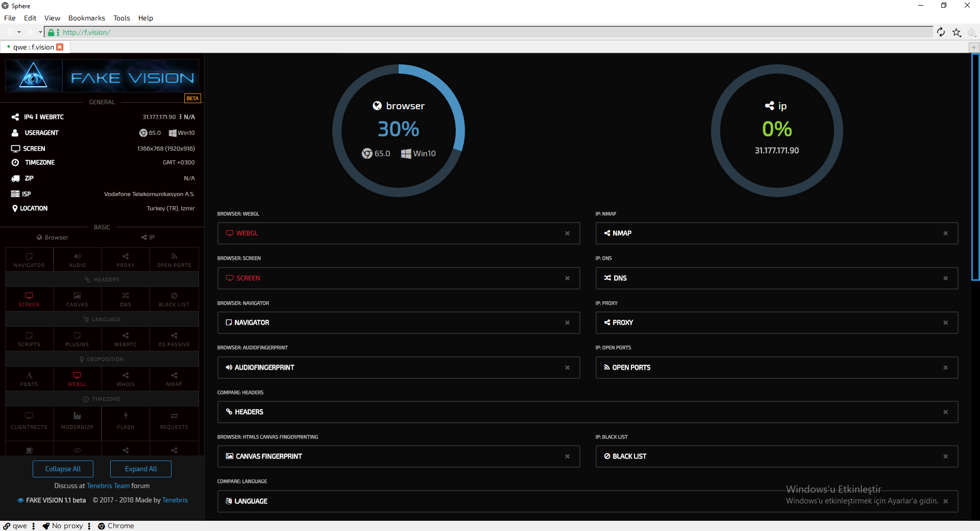This screenshot has height=531, width=980.
Task: Select the Fonts tile in the sidebar
Action: point(29,379)
